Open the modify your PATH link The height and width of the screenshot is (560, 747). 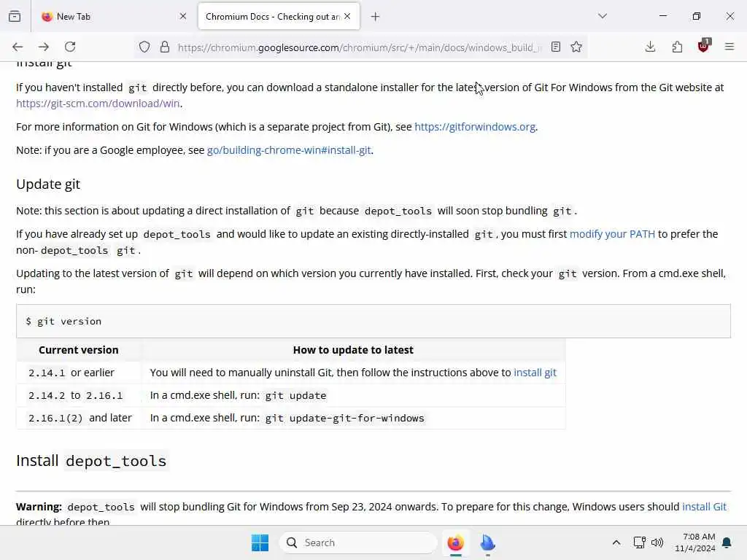[612, 234]
